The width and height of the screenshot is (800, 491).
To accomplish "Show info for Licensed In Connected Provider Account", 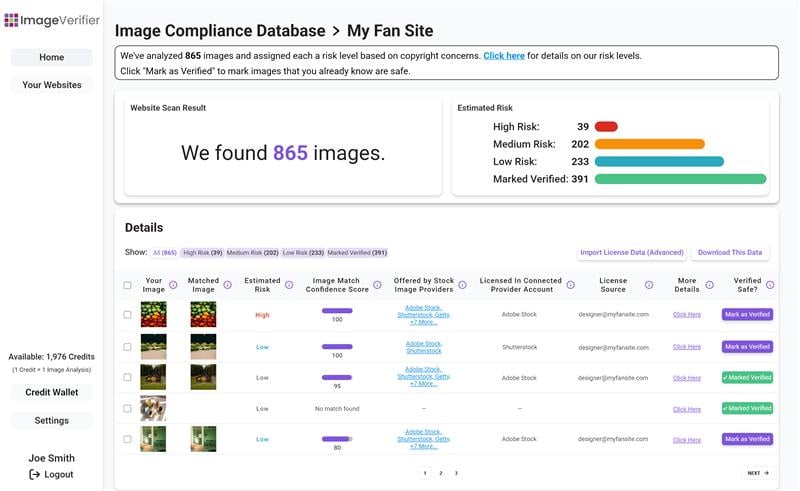I will (x=570, y=285).
